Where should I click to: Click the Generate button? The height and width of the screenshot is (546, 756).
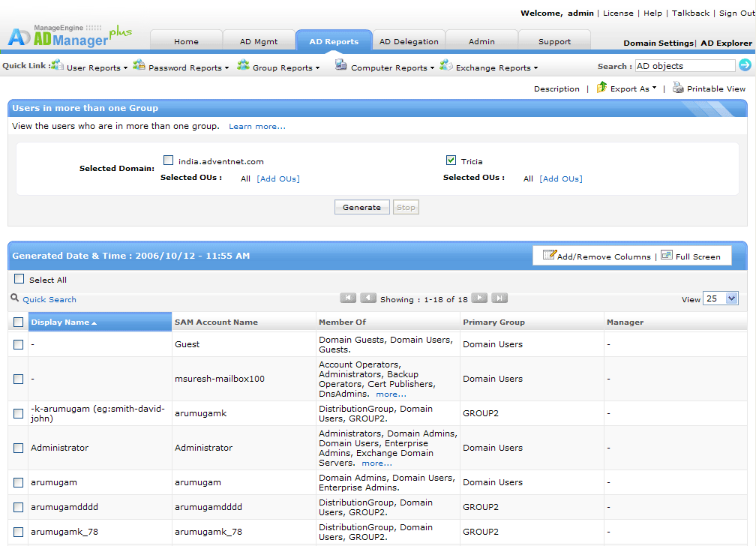362,208
